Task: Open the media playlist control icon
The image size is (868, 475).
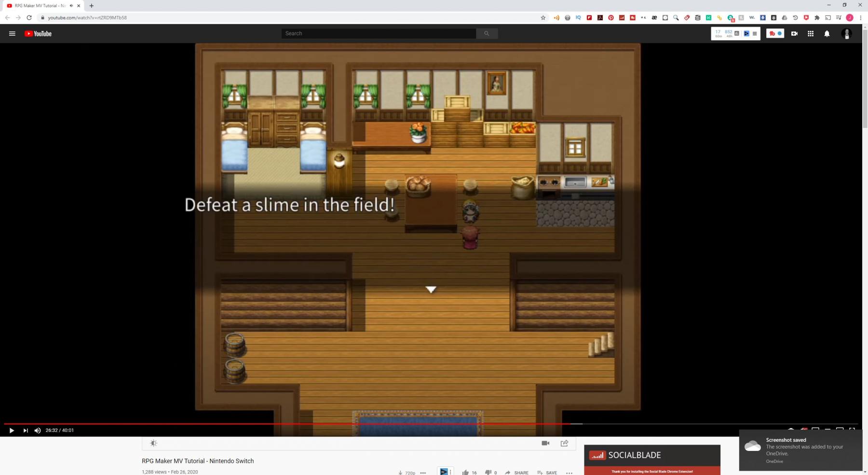Action: click(839, 17)
